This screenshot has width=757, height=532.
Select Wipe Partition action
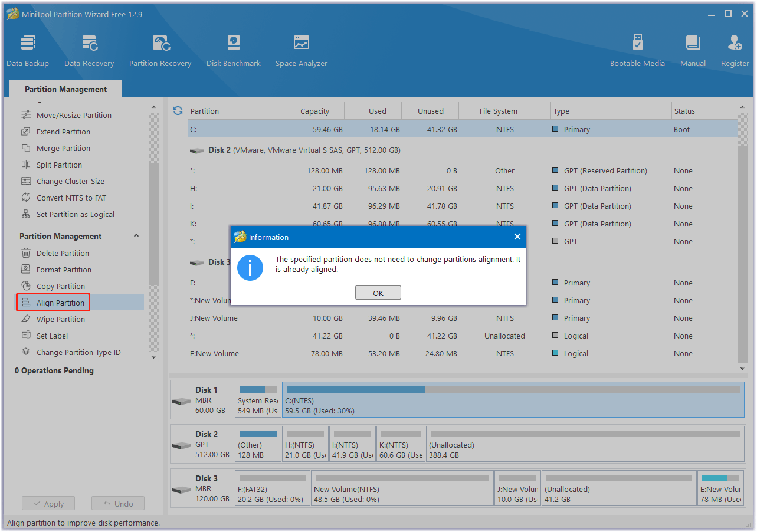(61, 319)
